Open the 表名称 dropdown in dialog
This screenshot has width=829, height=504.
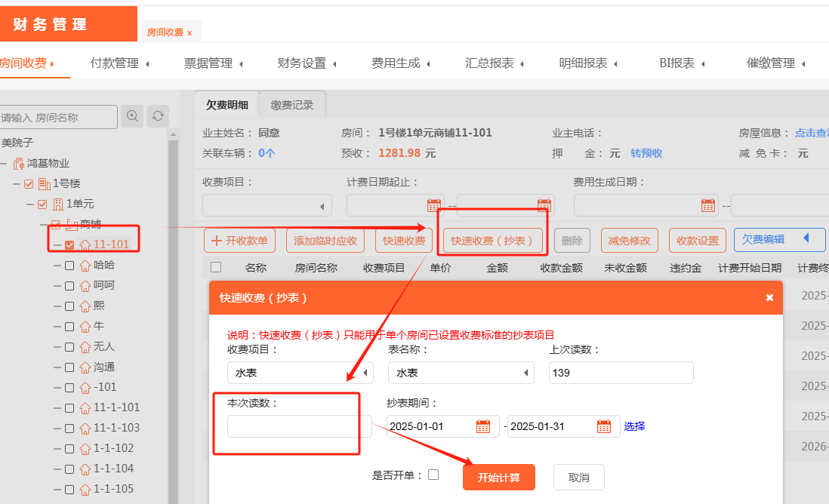(x=461, y=373)
